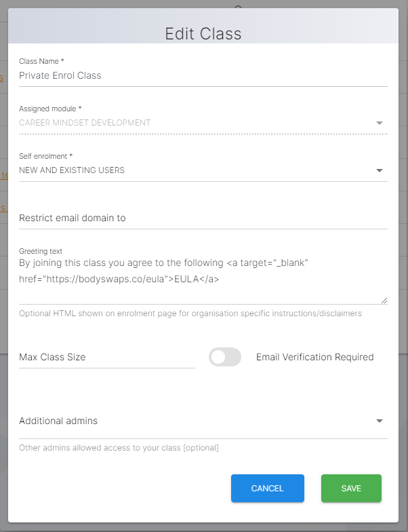Click the Max Class Size field
Screen dimensions: 408x532
[106, 357]
